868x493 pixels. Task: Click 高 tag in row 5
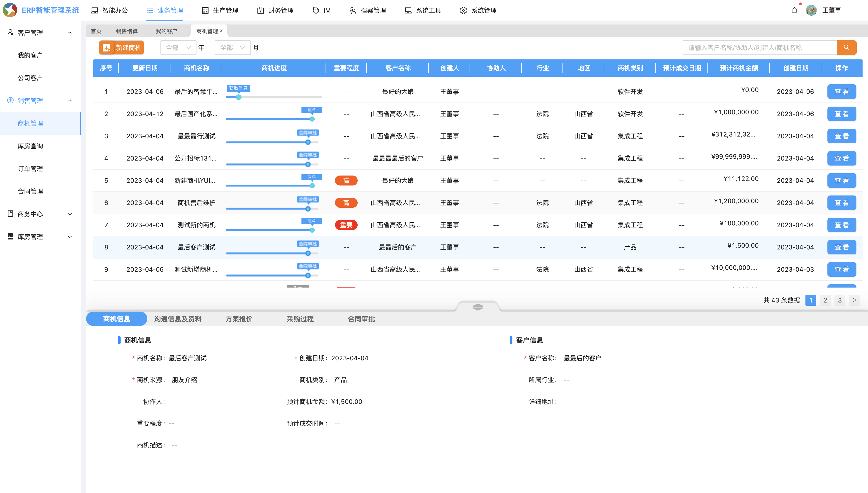(x=346, y=181)
